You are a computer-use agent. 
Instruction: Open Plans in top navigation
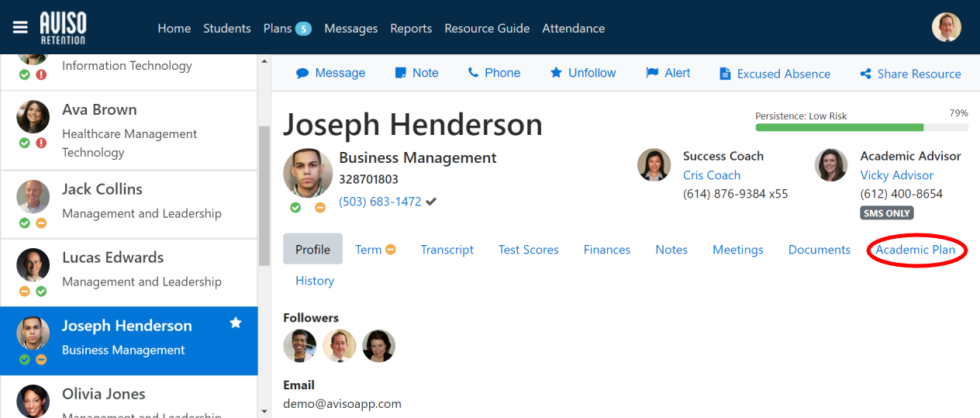(x=278, y=28)
